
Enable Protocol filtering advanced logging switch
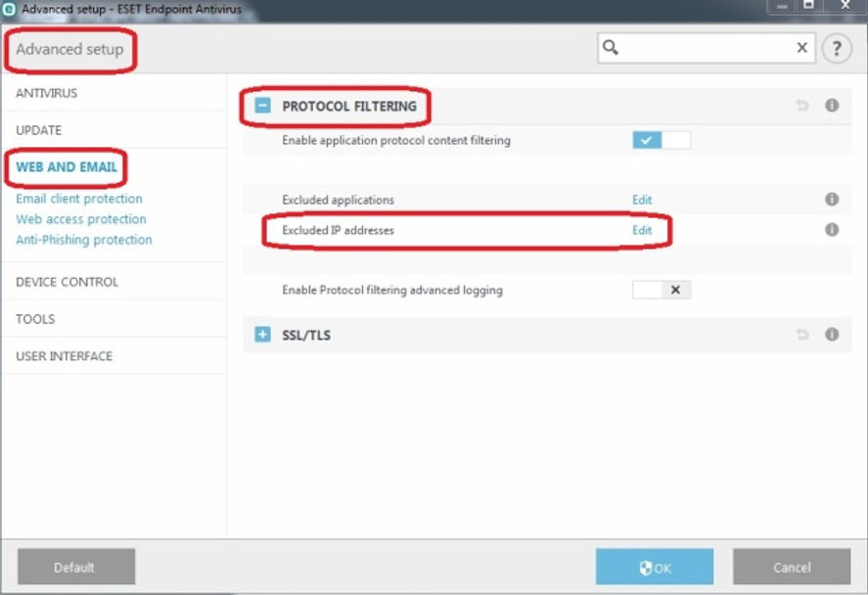[662, 290]
